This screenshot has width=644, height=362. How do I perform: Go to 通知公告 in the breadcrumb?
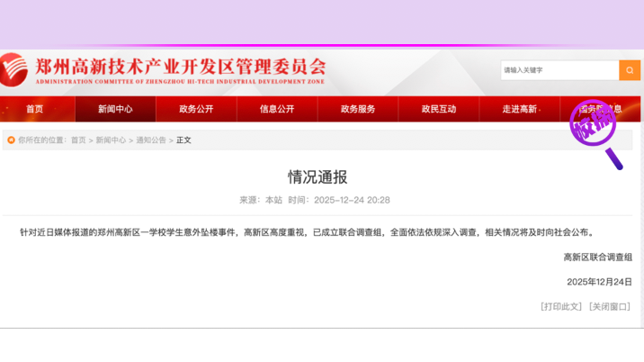pos(151,140)
